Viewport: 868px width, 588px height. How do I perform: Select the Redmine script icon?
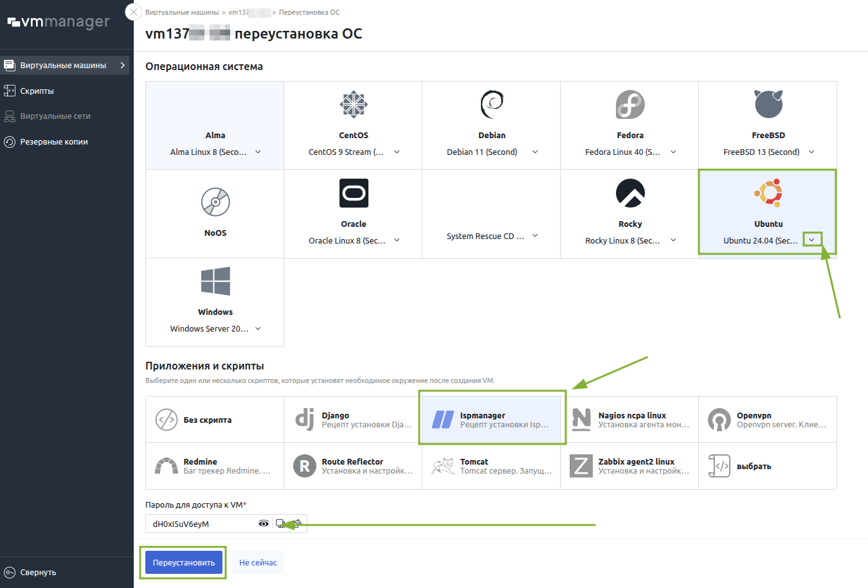(x=167, y=466)
